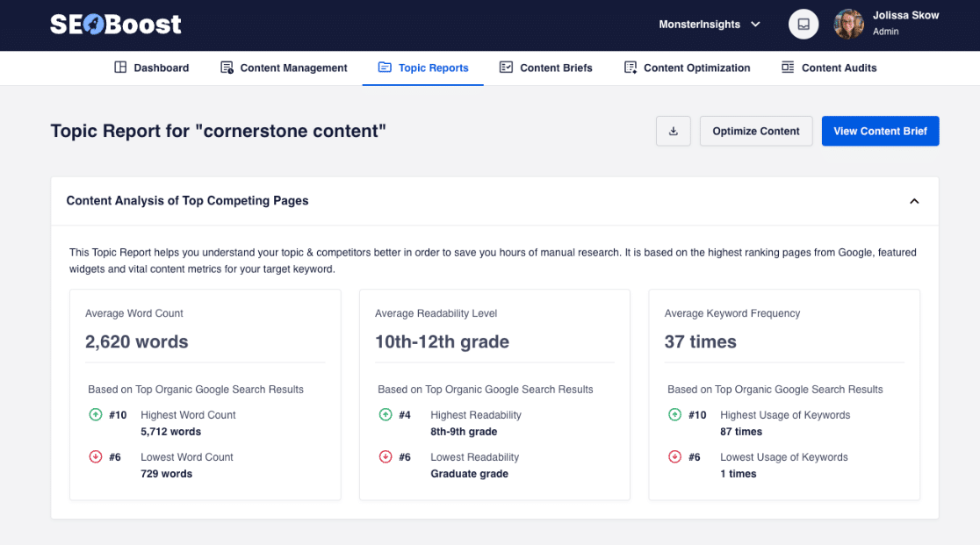The height and width of the screenshot is (545, 980).
Task: Click the SEOBoost logo
Action: [x=115, y=24]
